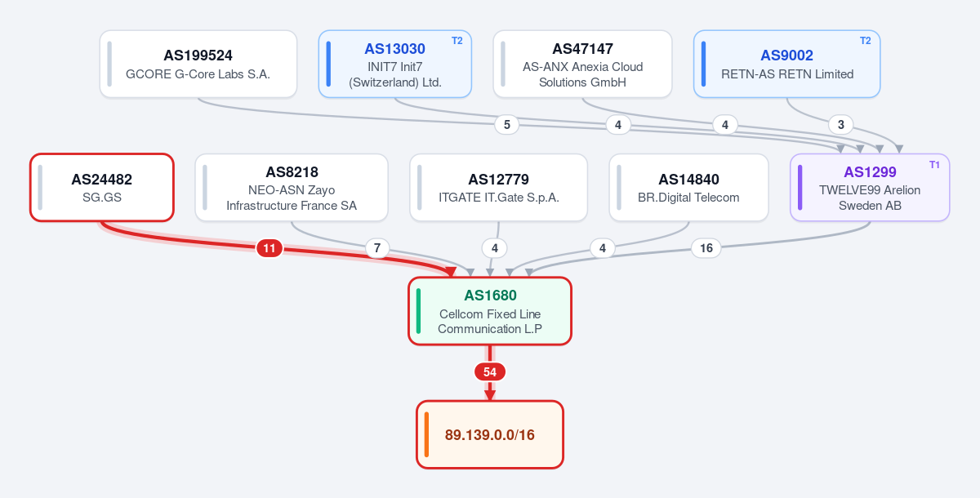Open the AS9002 RETN Limited node
This screenshot has width=980, height=498.
pyautogui.click(x=787, y=64)
